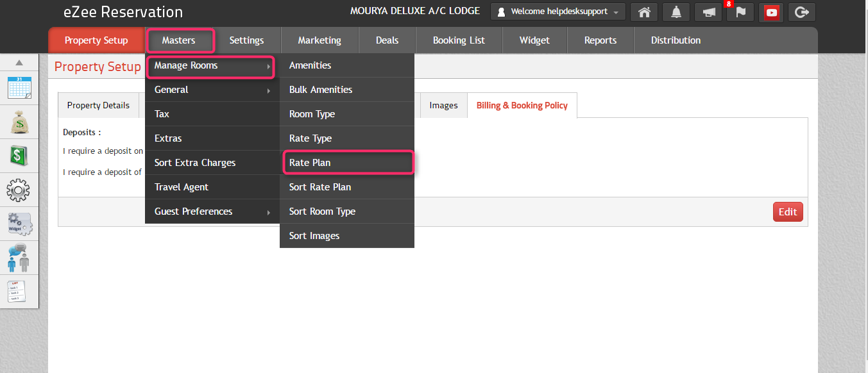This screenshot has height=373, width=868.
Task: Click the money bag sidebar icon
Action: click(19, 121)
